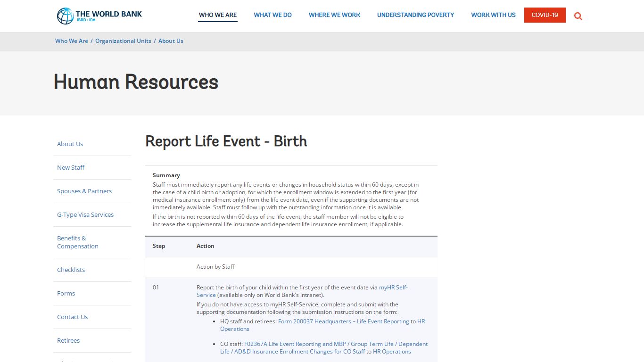Open About Us in the sidebar

(70, 144)
